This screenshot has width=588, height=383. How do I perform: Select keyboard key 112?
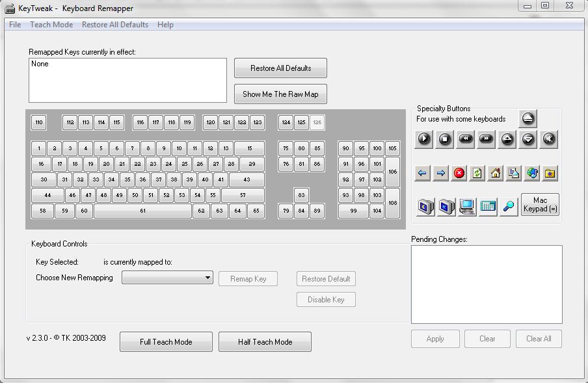pyautogui.click(x=70, y=122)
